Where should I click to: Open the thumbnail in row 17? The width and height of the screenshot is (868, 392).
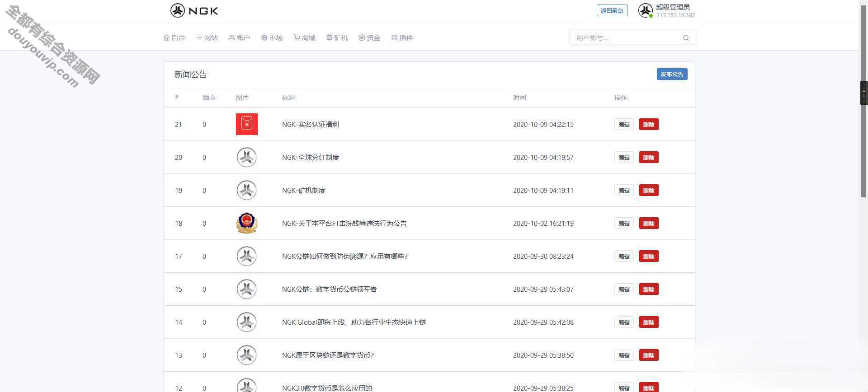[247, 256]
